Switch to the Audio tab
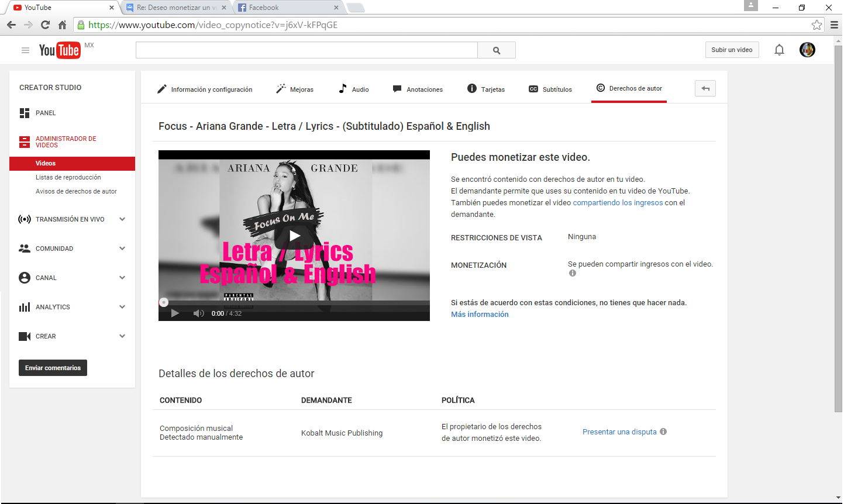 pyautogui.click(x=354, y=89)
